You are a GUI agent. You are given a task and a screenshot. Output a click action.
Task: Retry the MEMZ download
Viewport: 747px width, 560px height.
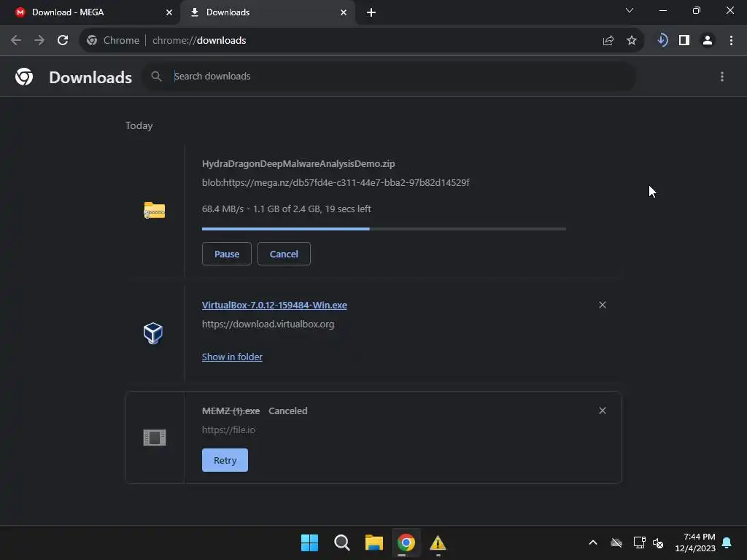[x=225, y=461]
